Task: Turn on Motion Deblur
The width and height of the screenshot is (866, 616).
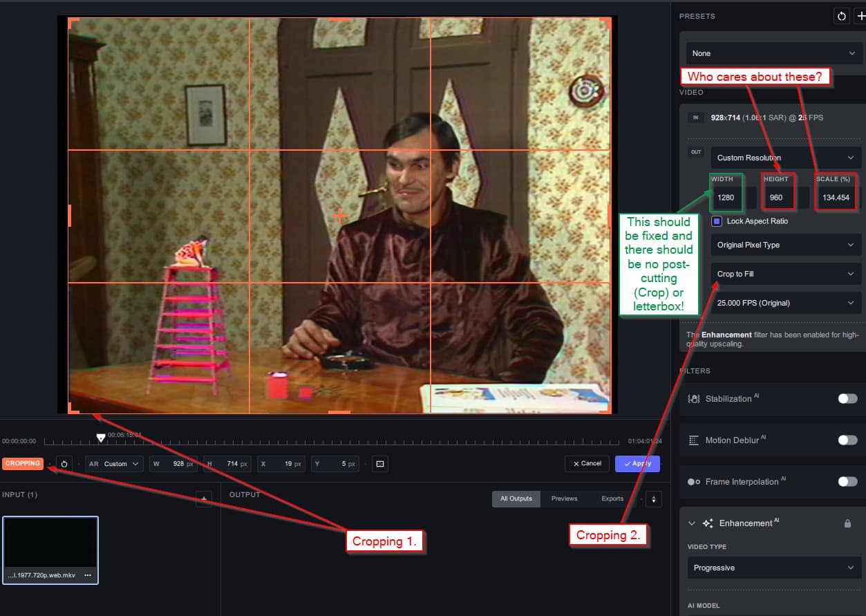Action: (847, 440)
